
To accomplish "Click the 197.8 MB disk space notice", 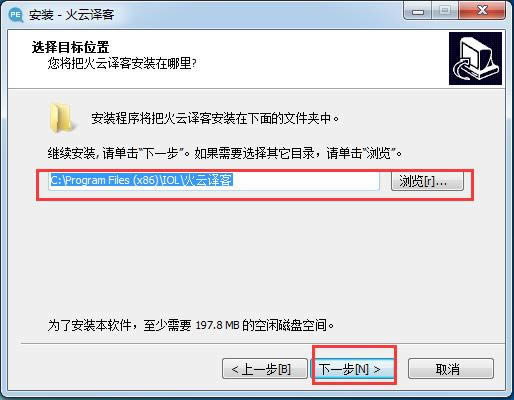I will tap(191, 325).
